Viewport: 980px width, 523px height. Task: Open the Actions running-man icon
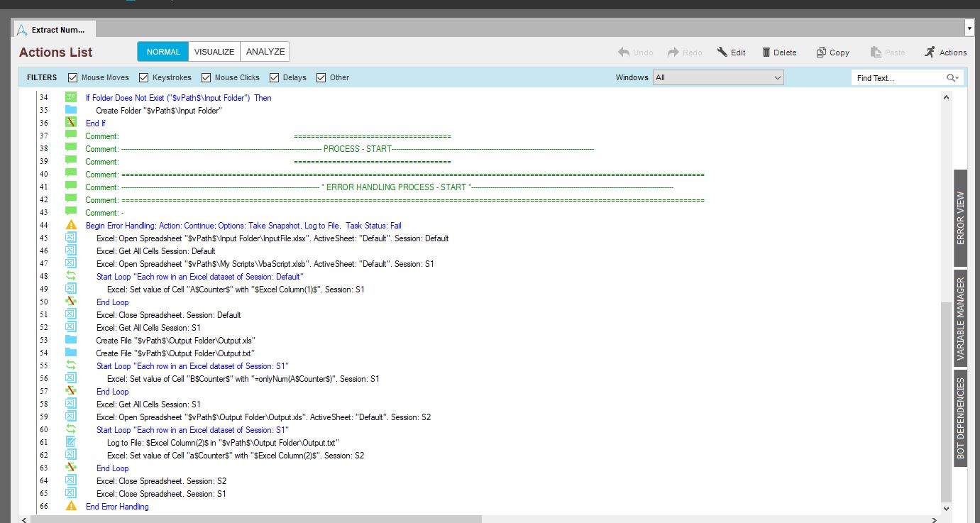930,52
